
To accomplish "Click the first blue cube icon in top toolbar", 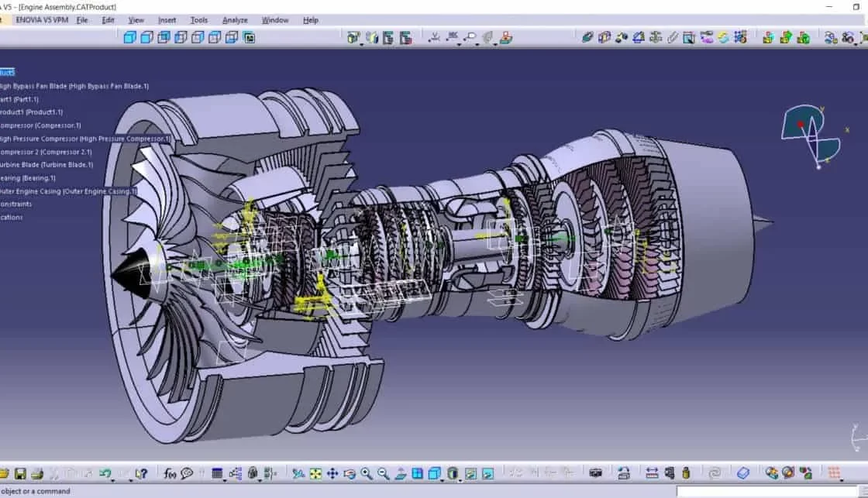I will 129,38.
